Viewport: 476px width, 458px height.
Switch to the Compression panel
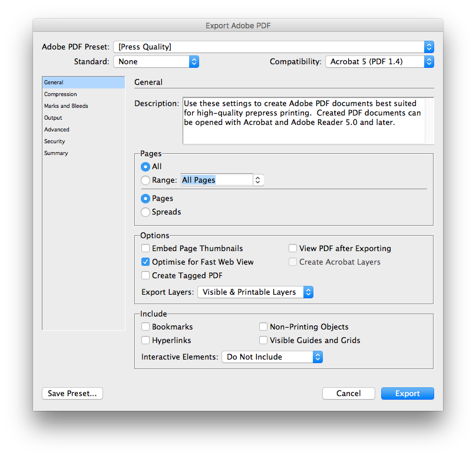tap(84, 94)
